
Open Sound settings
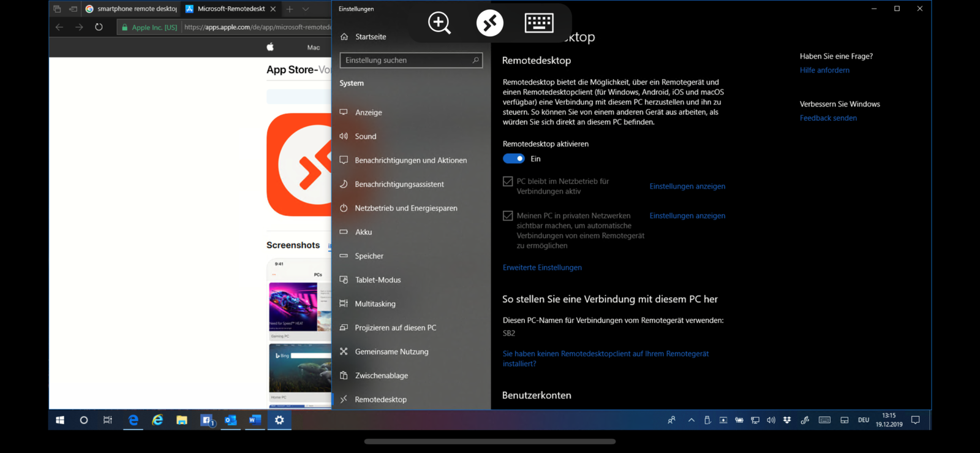[x=366, y=136]
